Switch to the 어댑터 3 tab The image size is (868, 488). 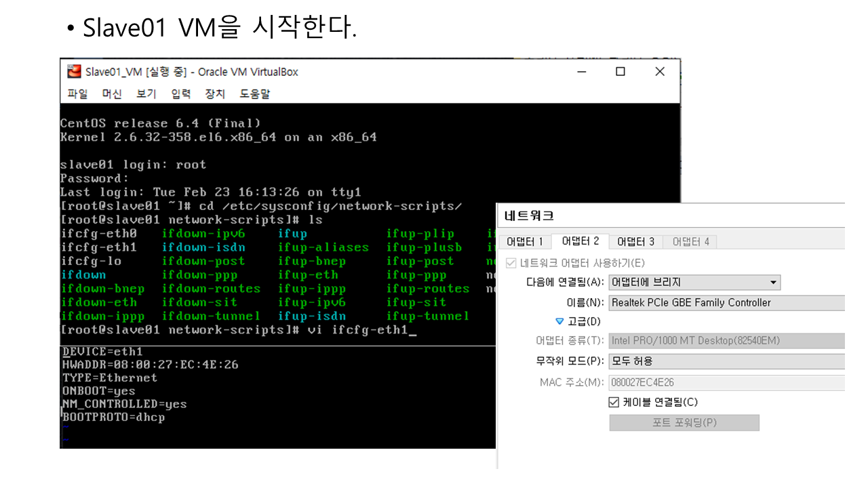click(635, 242)
